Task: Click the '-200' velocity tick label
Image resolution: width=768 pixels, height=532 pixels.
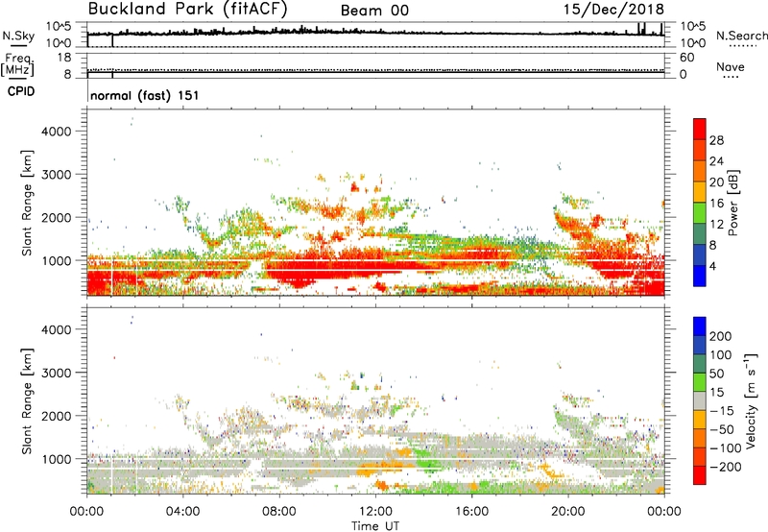Action: [726, 467]
